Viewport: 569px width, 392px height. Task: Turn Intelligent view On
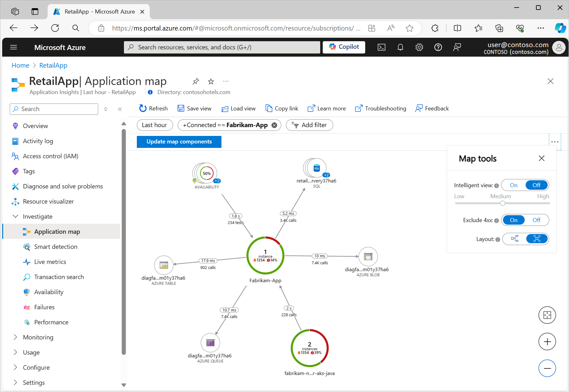514,185
